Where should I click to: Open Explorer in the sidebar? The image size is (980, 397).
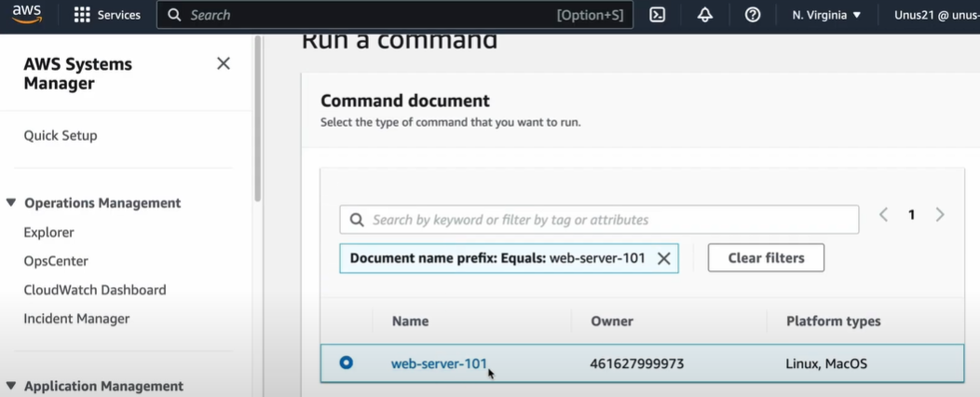coord(48,233)
